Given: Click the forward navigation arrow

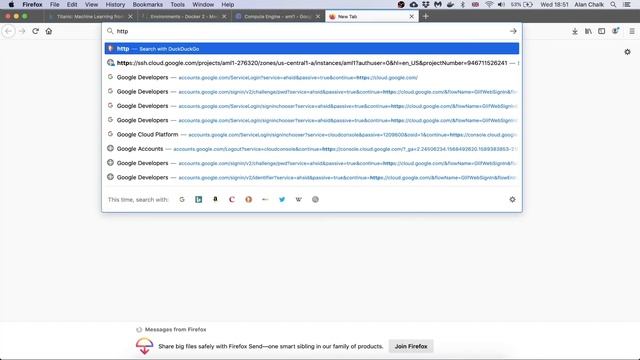Looking at the screenshot, I should tap(22, 31).
